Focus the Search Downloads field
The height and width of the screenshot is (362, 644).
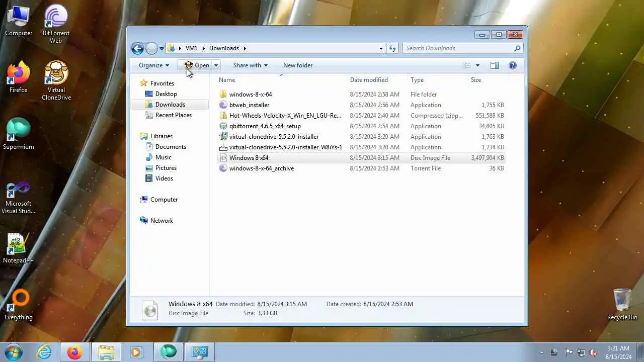tap(458, 48)
